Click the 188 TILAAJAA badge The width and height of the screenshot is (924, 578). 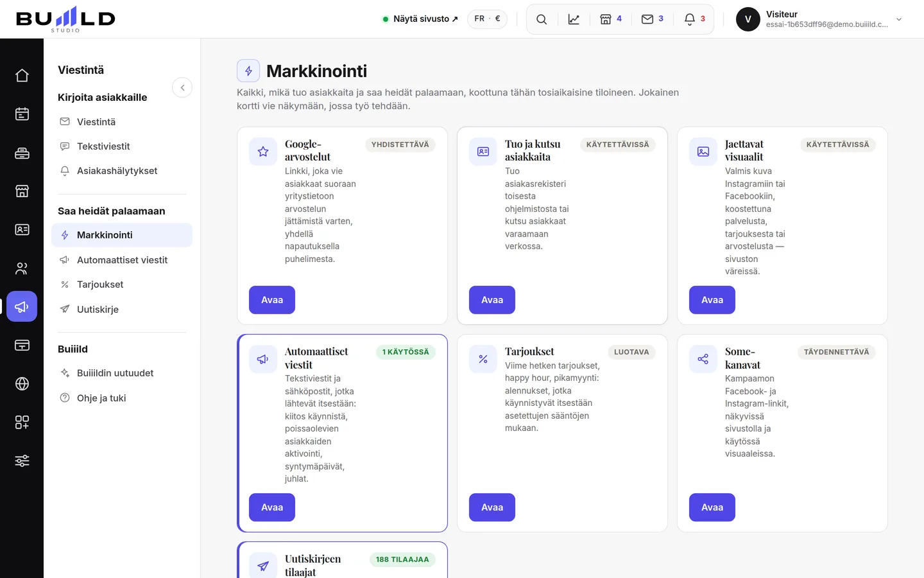tap(402, 559)
